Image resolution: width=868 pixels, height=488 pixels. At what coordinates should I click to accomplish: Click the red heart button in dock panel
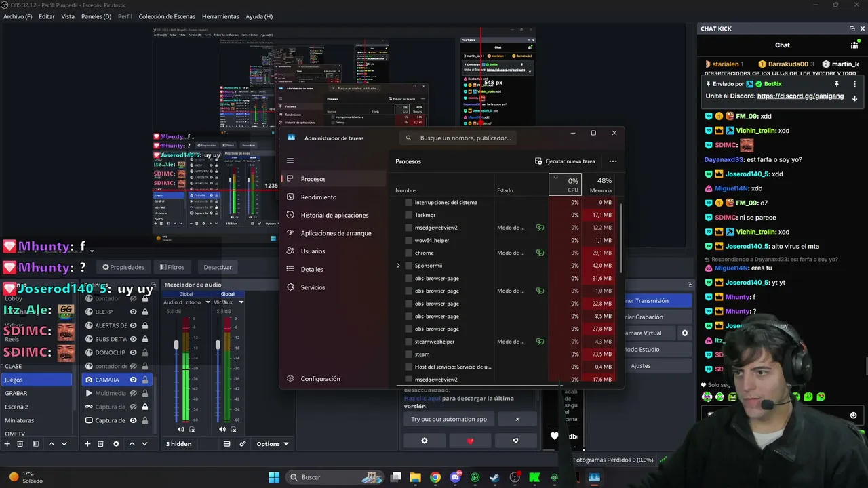coord(471,441)
